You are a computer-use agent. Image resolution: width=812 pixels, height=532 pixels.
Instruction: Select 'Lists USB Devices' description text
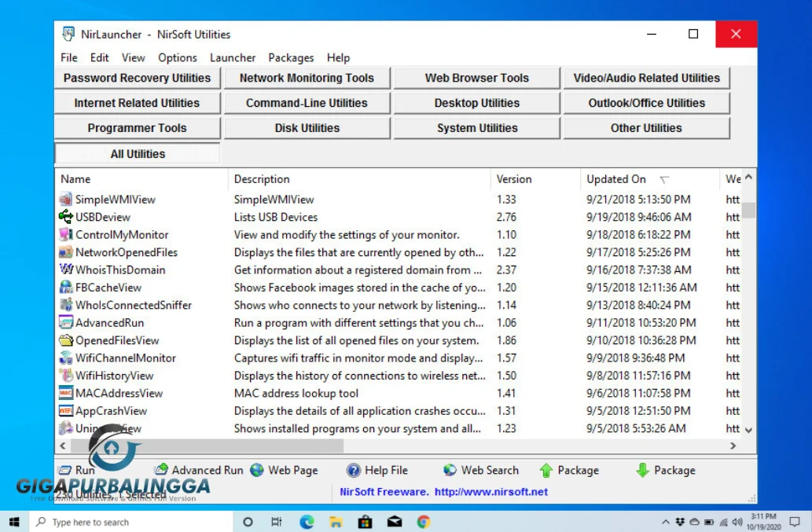coord(275,217)
